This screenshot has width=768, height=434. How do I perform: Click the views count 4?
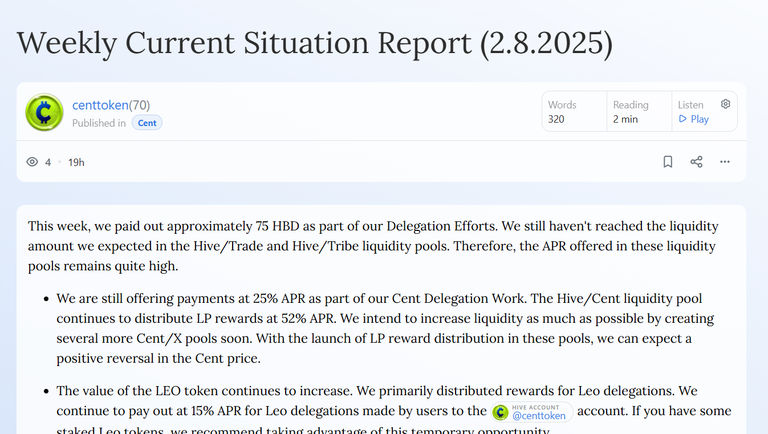point(48,162)
